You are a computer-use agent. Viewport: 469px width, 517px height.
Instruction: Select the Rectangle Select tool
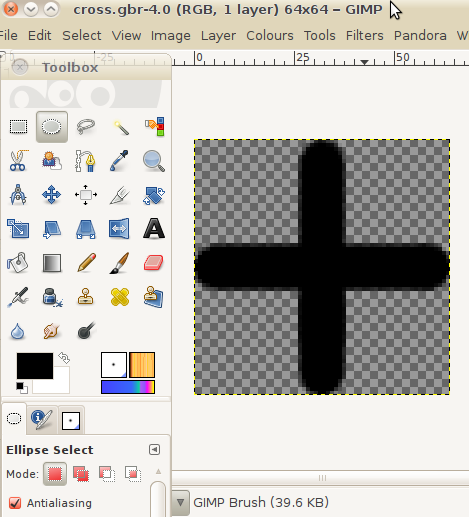tap(18, 127)
